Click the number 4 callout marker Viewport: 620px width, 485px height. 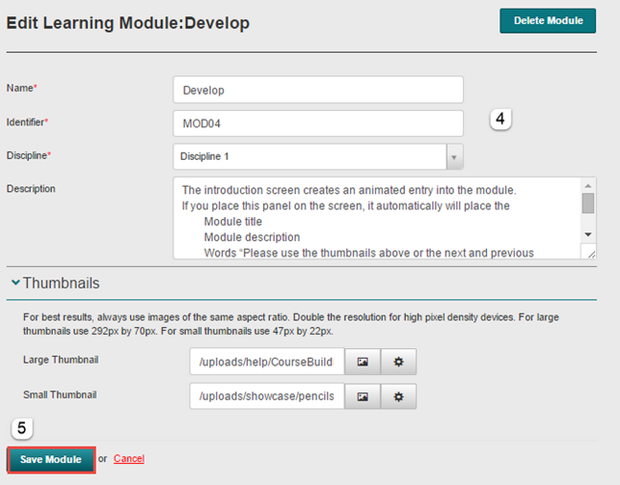coord(501,119)
